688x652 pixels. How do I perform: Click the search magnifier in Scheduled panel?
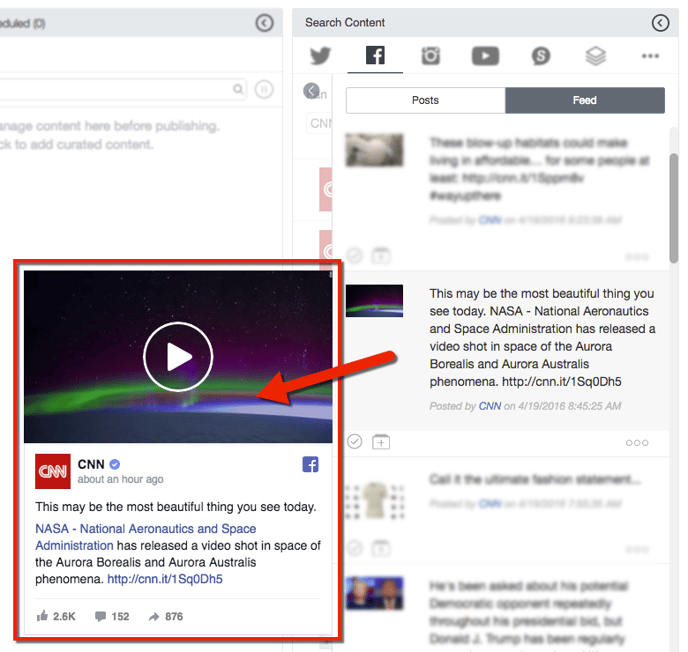click(238, 90)
